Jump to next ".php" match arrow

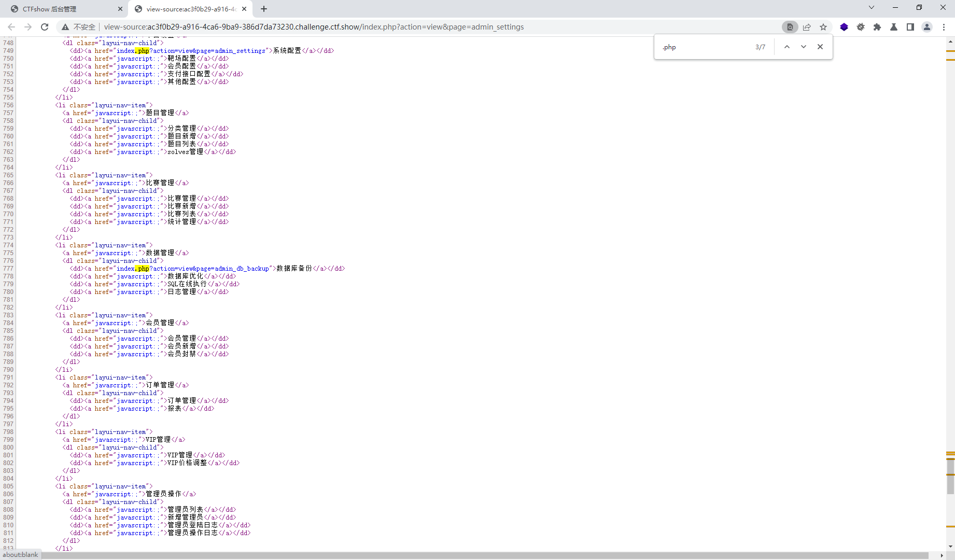pos(804,46)
